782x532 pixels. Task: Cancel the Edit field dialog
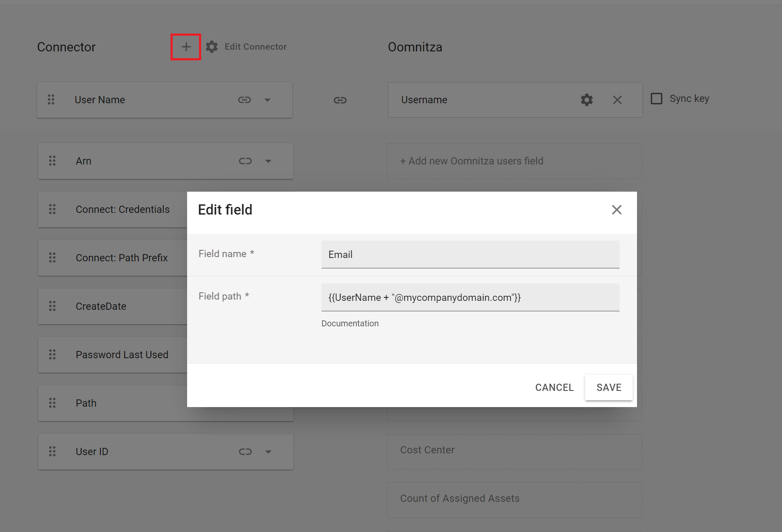pyautogui.click(x=554, y=388)
